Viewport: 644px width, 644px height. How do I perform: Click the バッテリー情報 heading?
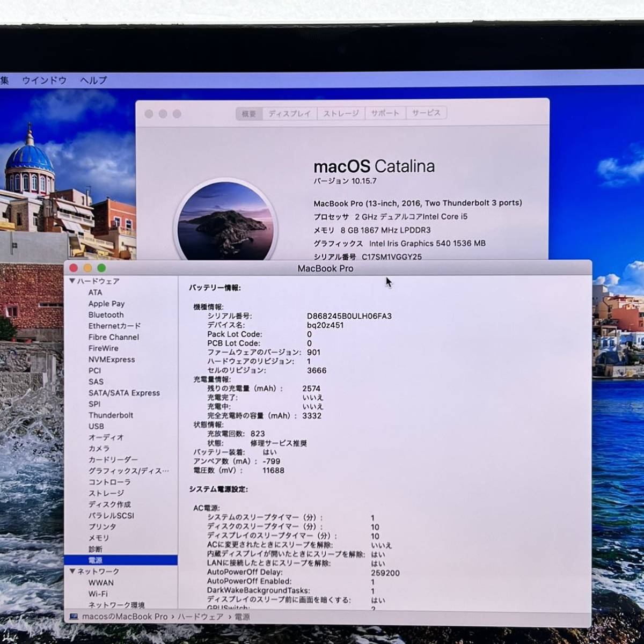pyautogui.click(x=215, y=288)
